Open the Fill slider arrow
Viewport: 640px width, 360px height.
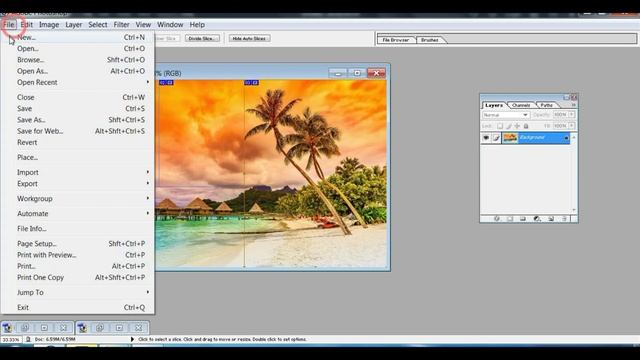(x=571, y=126)
